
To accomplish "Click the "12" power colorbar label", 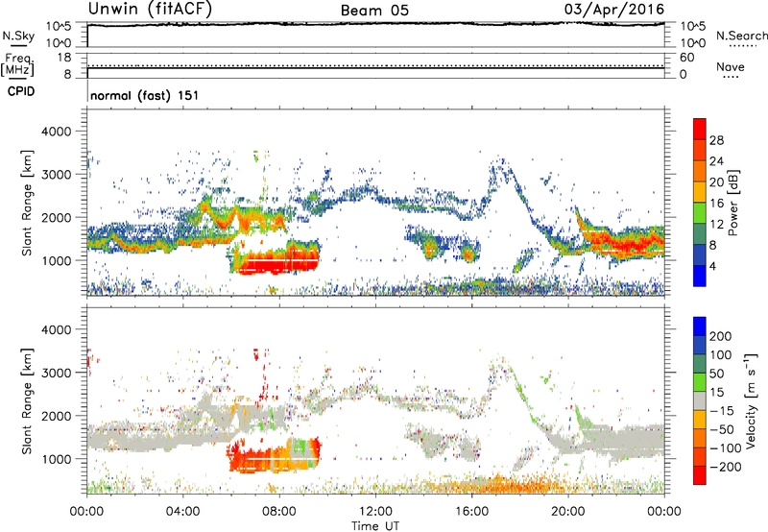I will tap(716, 225).
